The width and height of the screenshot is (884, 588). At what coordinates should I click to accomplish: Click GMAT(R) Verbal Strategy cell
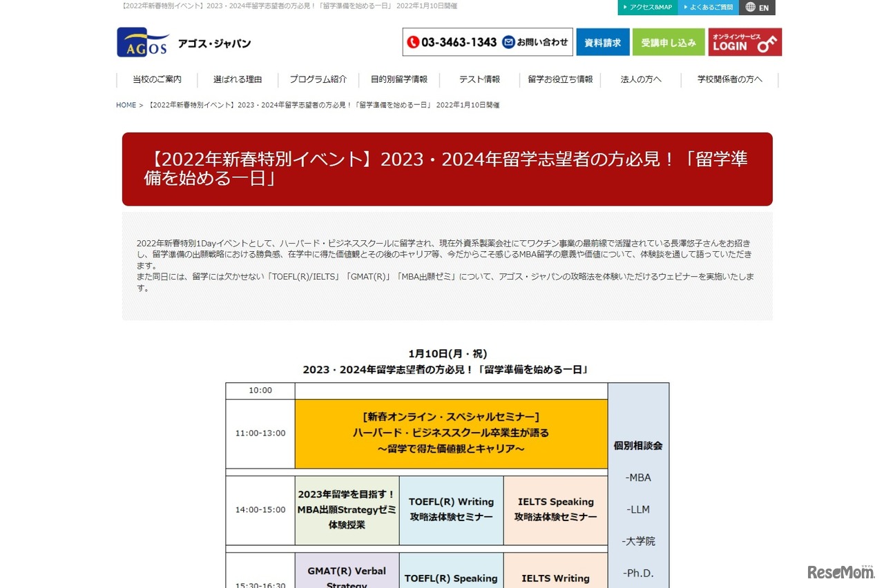pyautogui.click(x=347, y=571)
